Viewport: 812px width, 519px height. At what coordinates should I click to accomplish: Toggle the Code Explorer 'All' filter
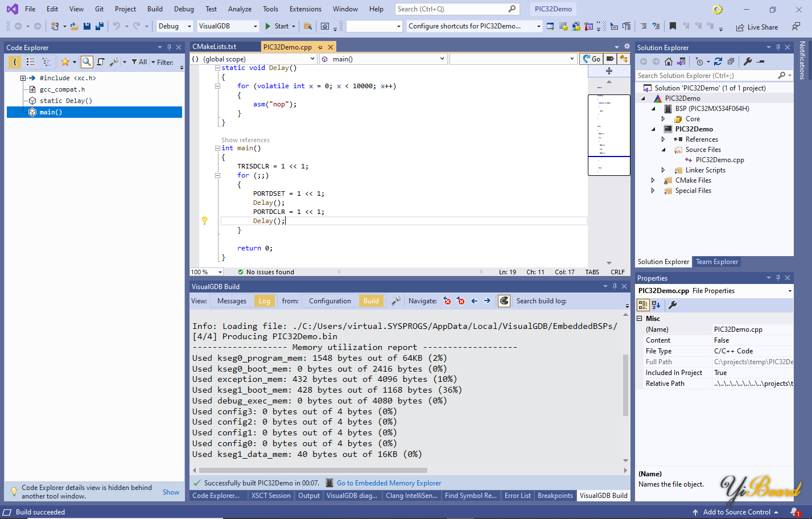(x=139, y=62)
